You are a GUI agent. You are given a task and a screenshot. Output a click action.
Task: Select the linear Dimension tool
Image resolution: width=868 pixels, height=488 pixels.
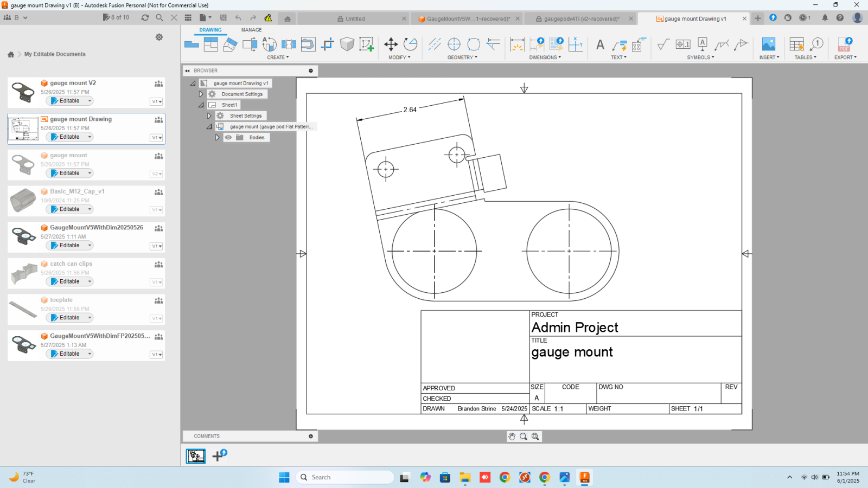coord(518,44)
